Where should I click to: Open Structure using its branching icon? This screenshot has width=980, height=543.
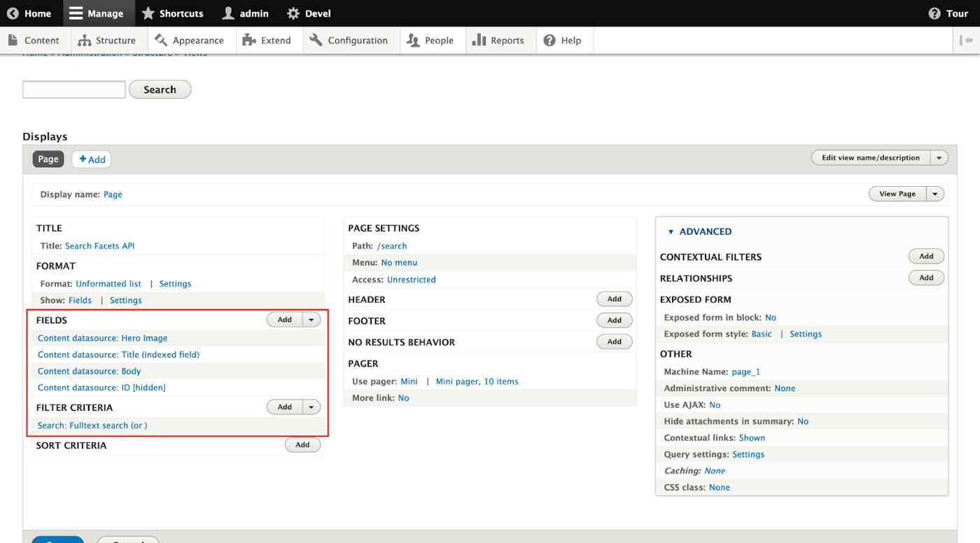pyautogui.click(x=84, y=40)
